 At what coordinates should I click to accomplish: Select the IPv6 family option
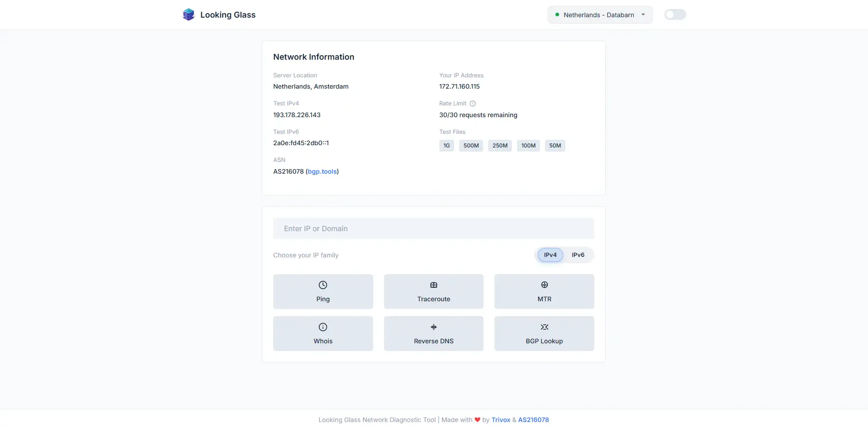point(578,255)
